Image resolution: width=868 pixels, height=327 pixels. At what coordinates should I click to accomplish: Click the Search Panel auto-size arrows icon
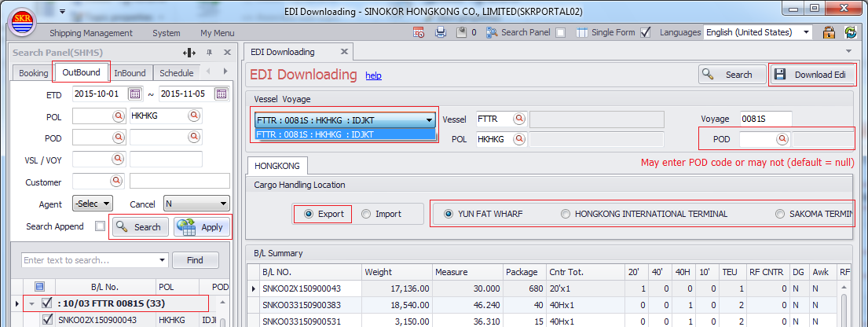point(189,53)
